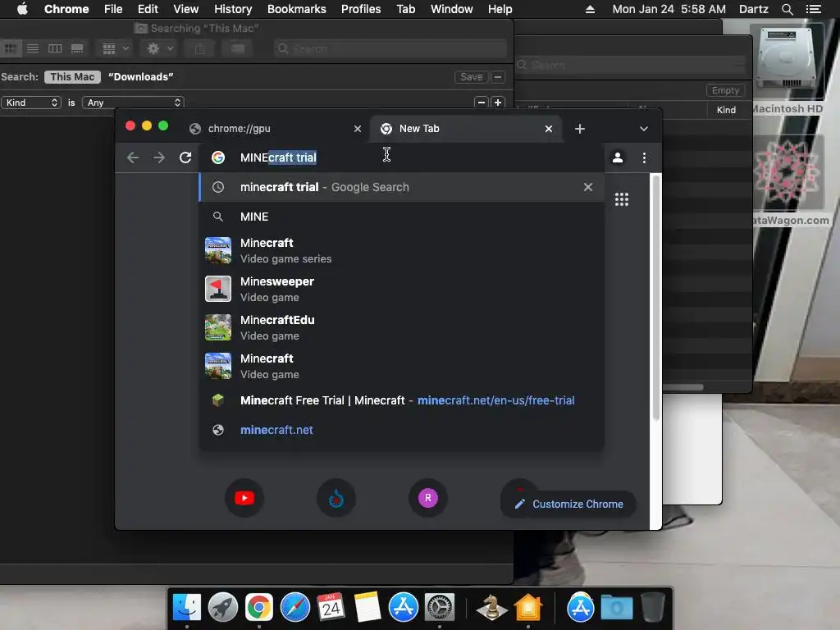Switch Finder to column view

55,48
